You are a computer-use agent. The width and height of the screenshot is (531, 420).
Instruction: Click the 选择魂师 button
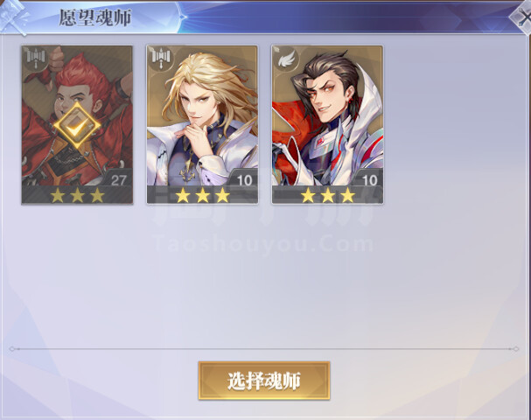264,381
